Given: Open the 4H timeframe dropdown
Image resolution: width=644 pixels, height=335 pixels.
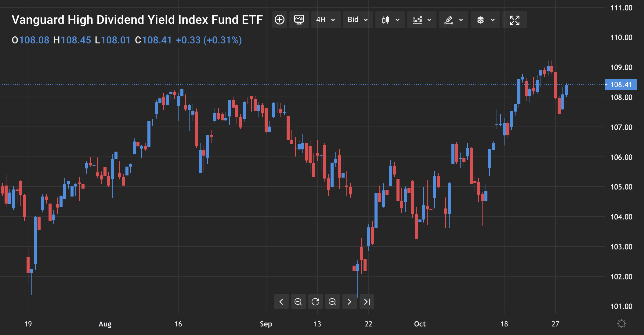Looking at the screenshot, I should (326, 20).
